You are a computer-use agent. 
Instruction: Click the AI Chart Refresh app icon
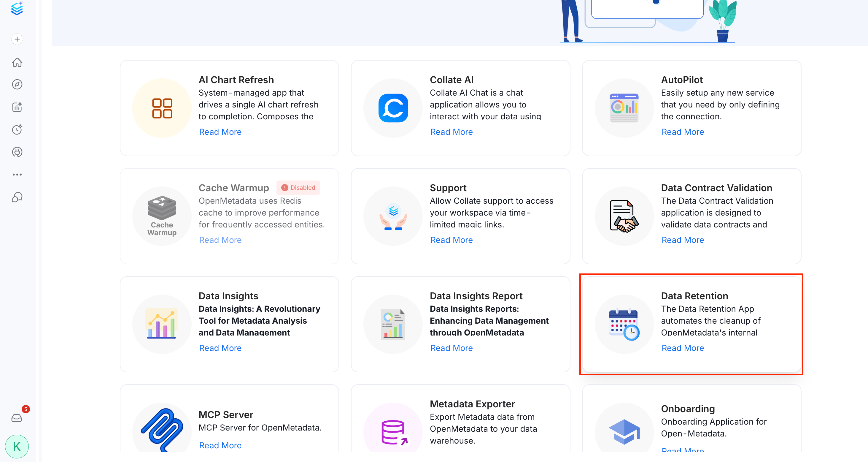tap(162, 108)
